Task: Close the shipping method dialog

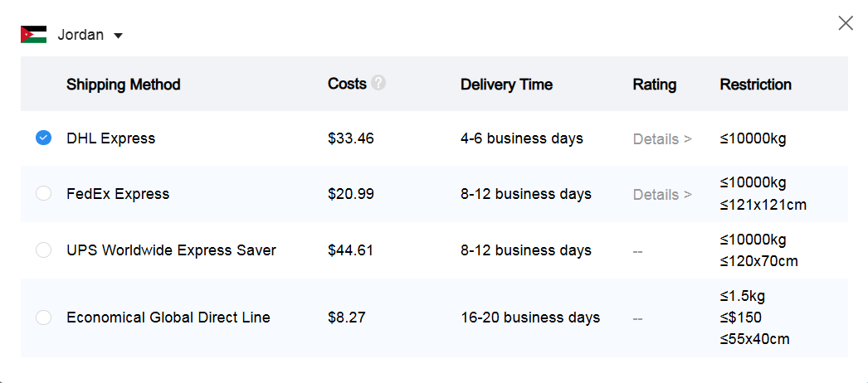Action: coord(845,23)
